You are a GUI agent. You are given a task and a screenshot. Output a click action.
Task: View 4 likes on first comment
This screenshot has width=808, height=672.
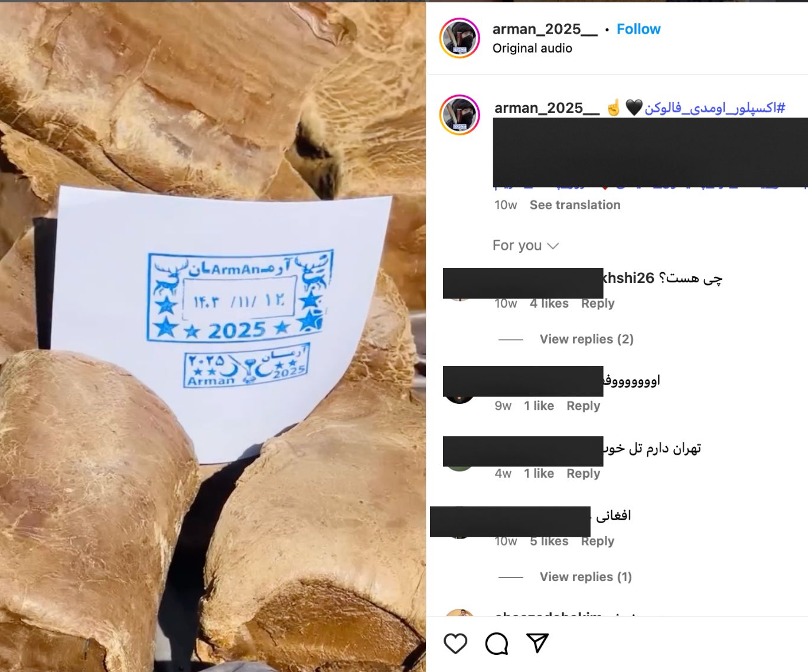click(x=549, y=304)
